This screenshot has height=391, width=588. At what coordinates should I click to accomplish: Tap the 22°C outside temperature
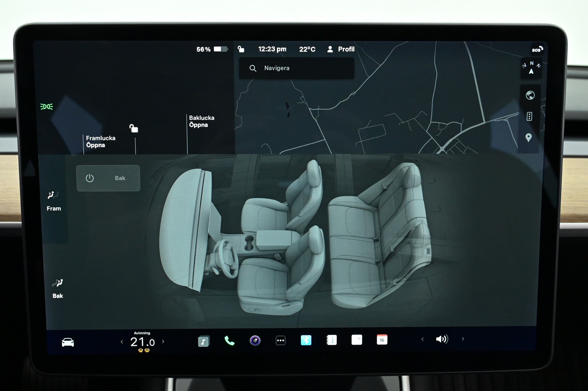307,49
